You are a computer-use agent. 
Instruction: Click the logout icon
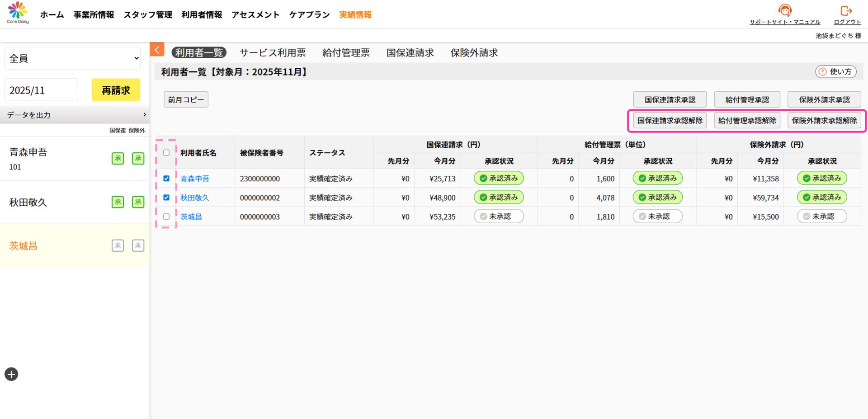coord(846,10)
